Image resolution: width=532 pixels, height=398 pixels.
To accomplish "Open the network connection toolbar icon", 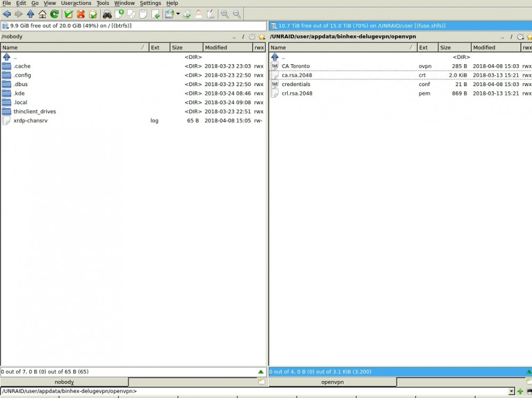I will 169,14.
